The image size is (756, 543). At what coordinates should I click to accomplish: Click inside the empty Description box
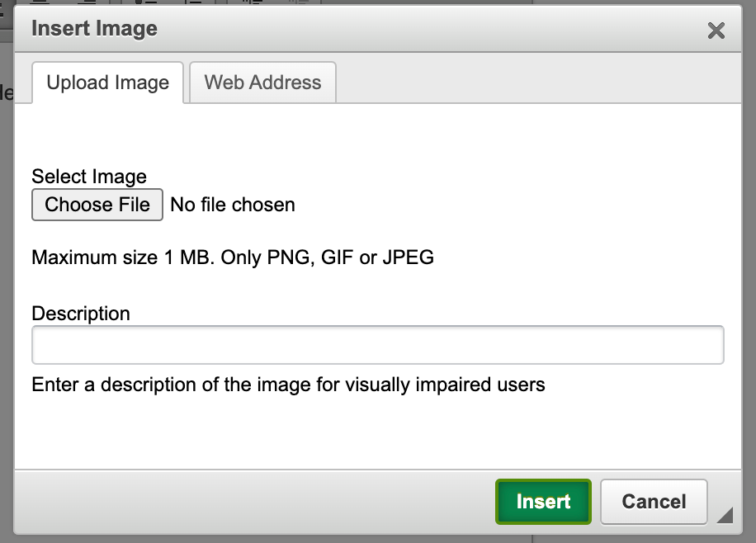pyautogui.click(x=377, y=344)
